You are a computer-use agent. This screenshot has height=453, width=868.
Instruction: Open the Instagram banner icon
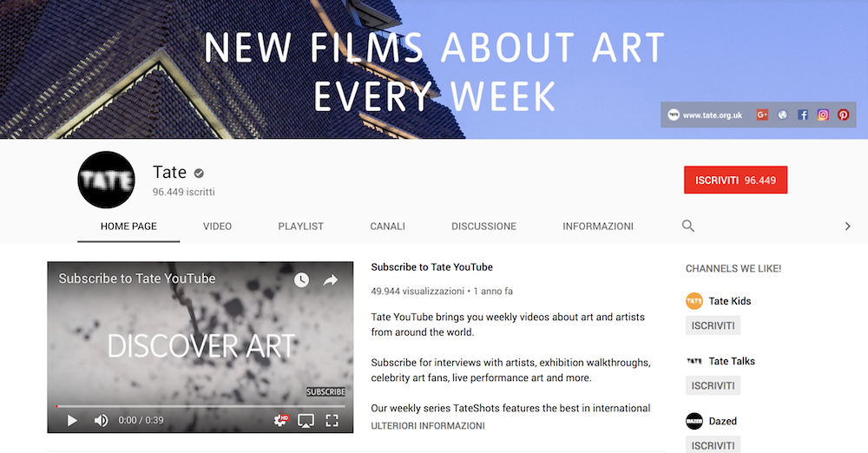823,115
